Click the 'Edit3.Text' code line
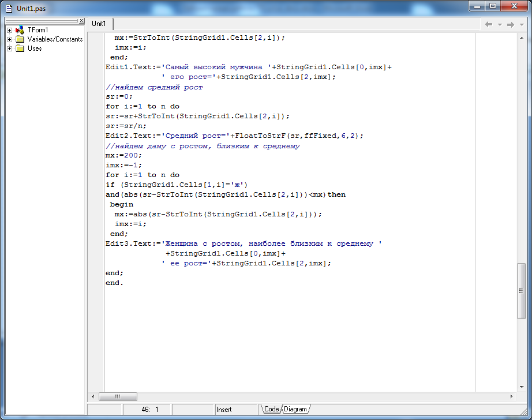 [243, 243]
